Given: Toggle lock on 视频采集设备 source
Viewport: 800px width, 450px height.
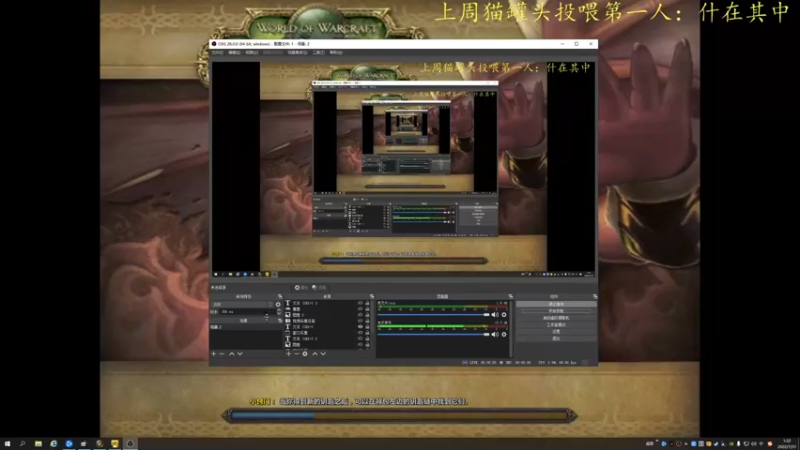Looking at the screenshot, I should pos(367,321).
